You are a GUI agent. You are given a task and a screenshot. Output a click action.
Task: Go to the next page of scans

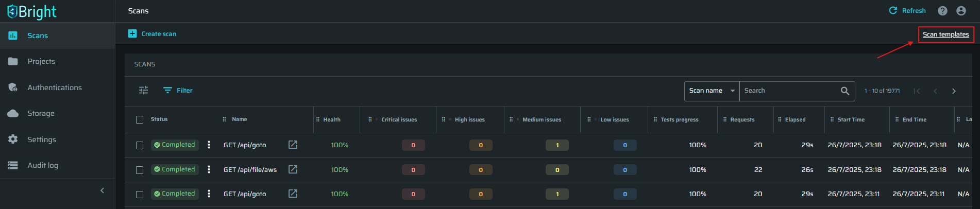[x=954, y=91]
